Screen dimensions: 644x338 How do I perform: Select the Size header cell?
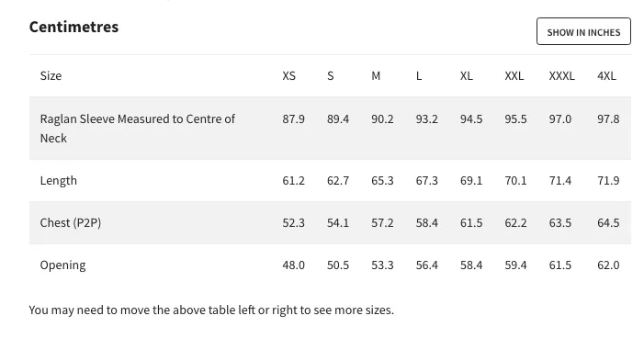[x=51, y=76]
